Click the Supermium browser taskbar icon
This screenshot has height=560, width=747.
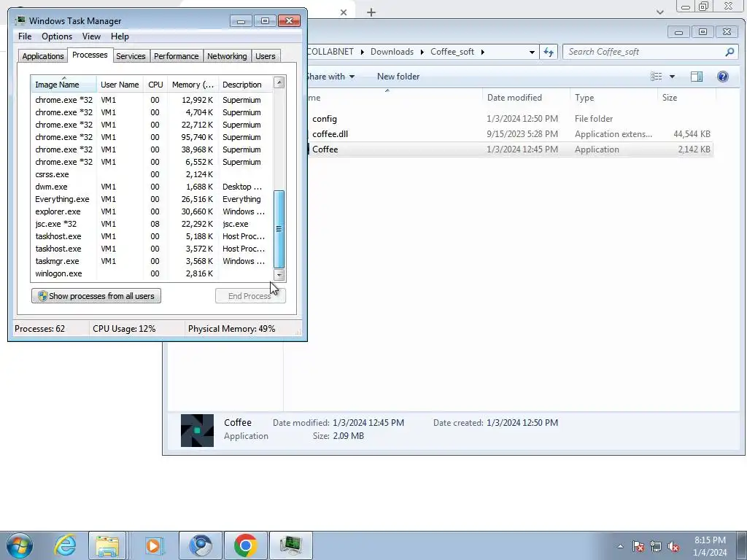tap(201, 545)
